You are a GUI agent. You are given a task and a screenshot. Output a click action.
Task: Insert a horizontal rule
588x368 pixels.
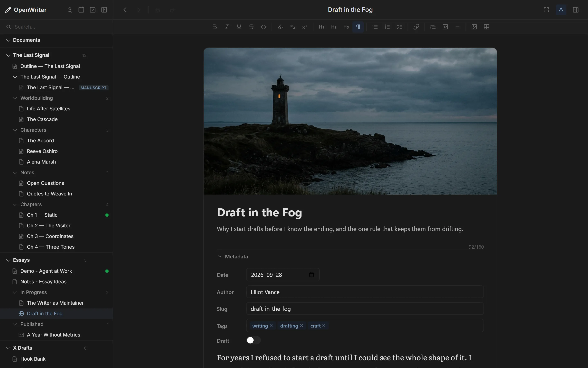click(x=458, y=27)
